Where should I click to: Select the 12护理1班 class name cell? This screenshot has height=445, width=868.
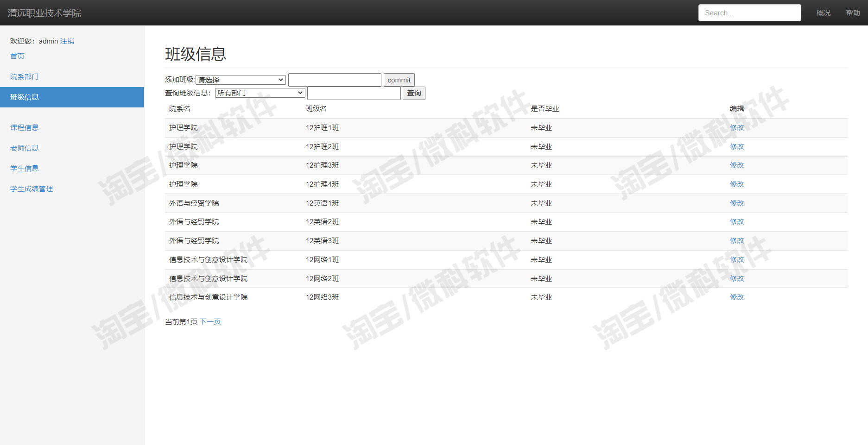(x=323, y=128)
